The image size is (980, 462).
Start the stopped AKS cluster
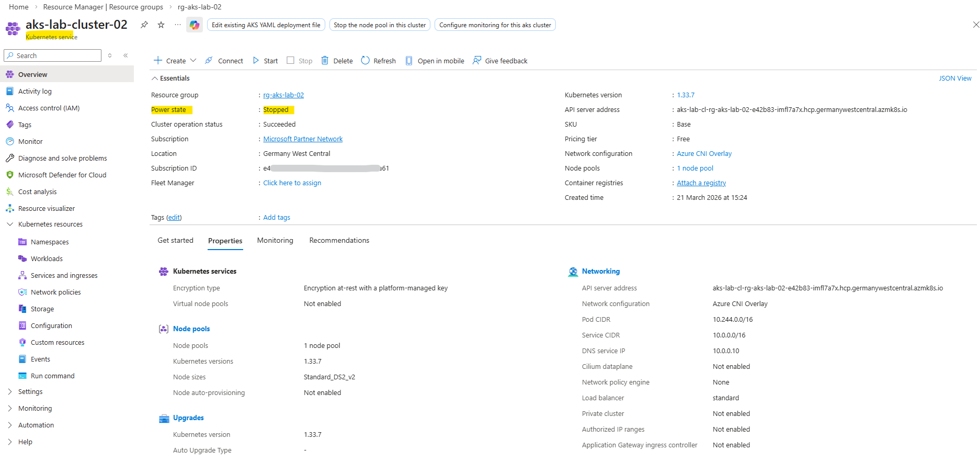[265, 61]
